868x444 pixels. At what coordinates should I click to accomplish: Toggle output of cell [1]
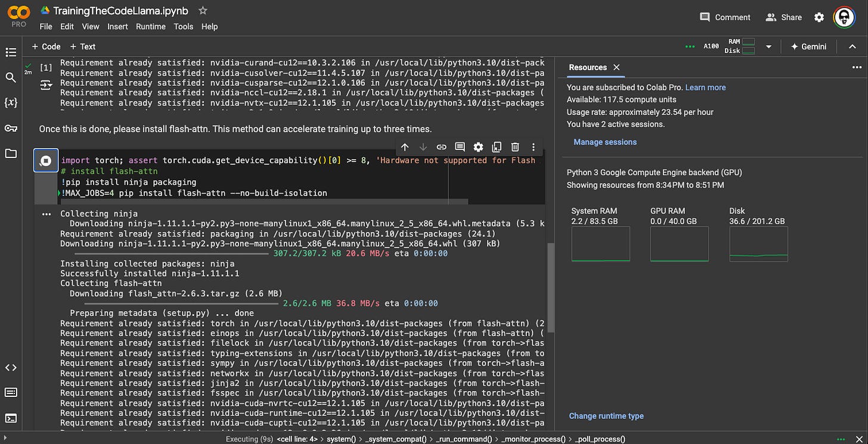click(x=46, y=86)
